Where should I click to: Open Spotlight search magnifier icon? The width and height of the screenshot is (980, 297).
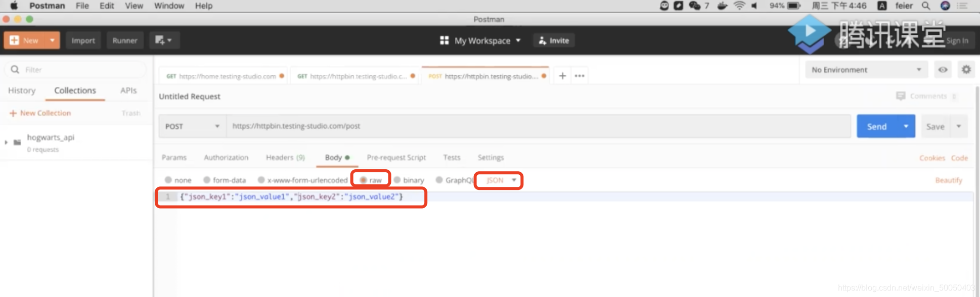coord(926,6)
